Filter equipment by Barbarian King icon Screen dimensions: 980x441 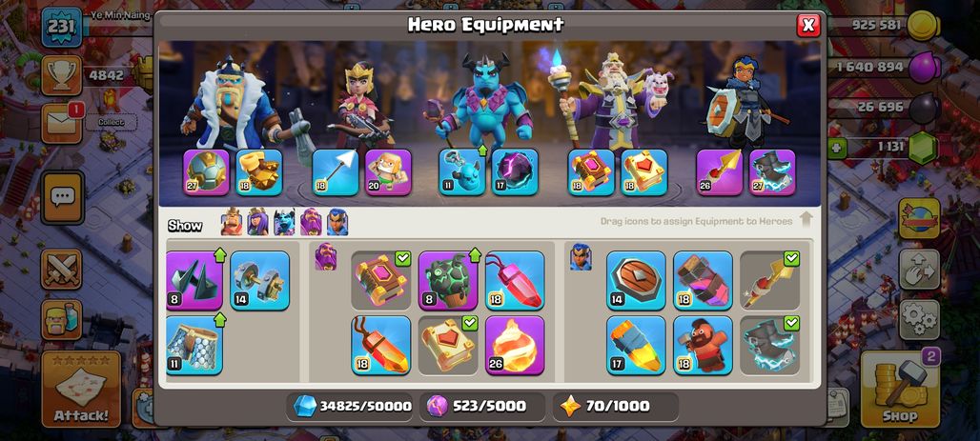point(232,222)
